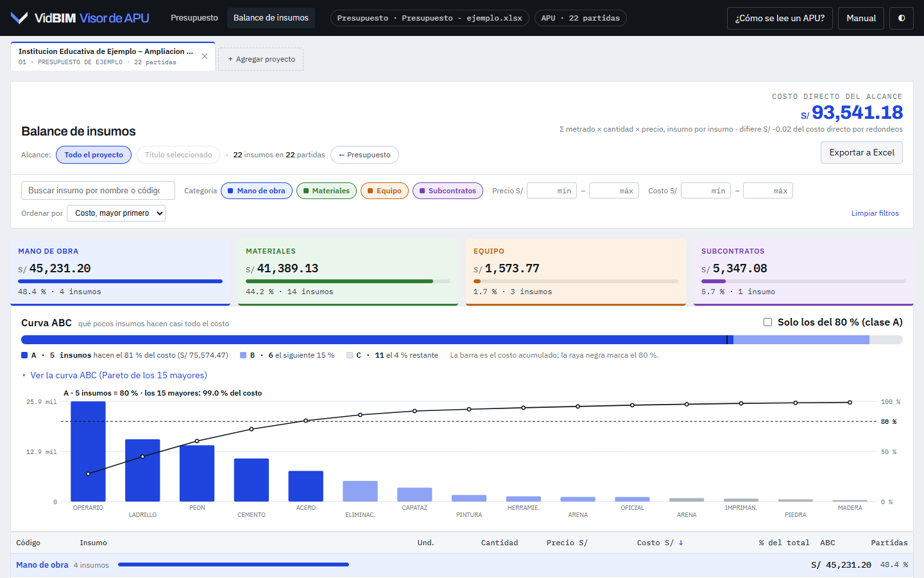Click the APU 22 partidas chip
Viewport: 924px width, 578px height.
click(581, 18)
